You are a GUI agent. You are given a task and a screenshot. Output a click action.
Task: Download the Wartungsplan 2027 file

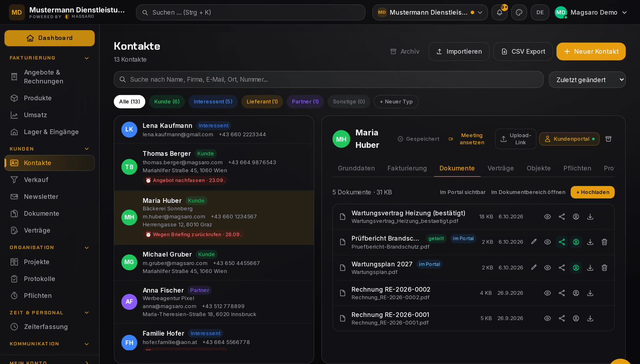(x=590, y=267)
